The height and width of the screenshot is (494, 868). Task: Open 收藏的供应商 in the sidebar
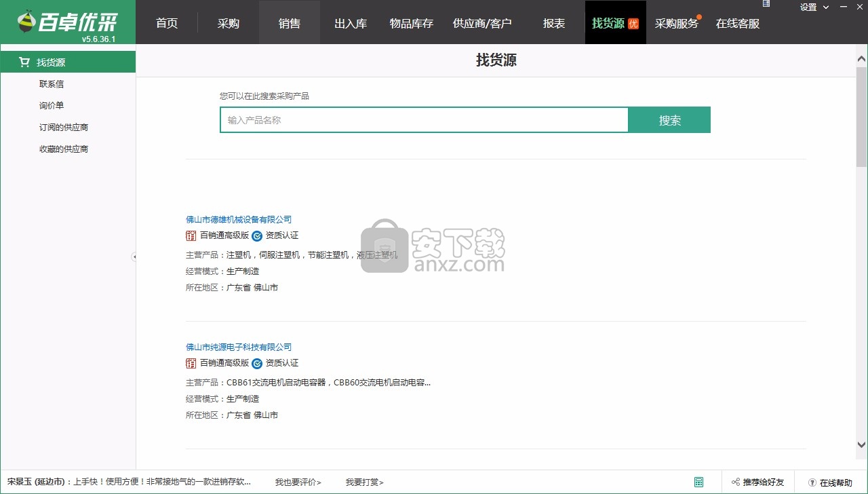click(64, 149)
